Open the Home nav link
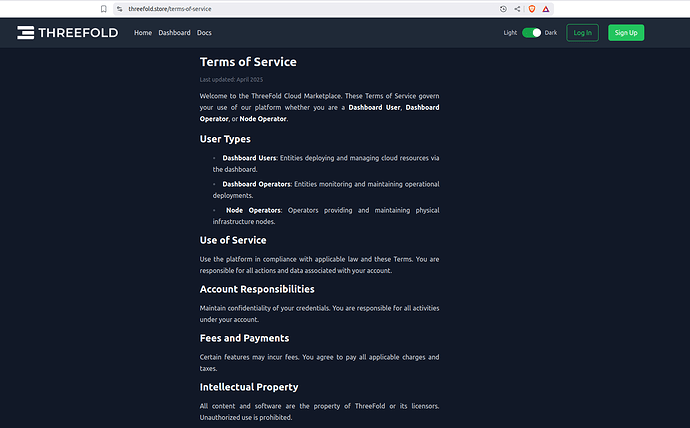 [143, 33]
